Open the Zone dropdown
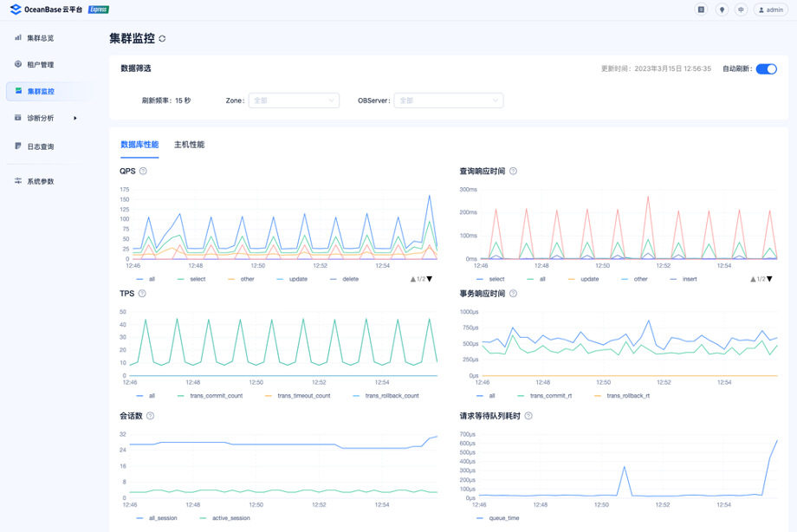Viewport: 797px width, 532px height. [294, 101]
